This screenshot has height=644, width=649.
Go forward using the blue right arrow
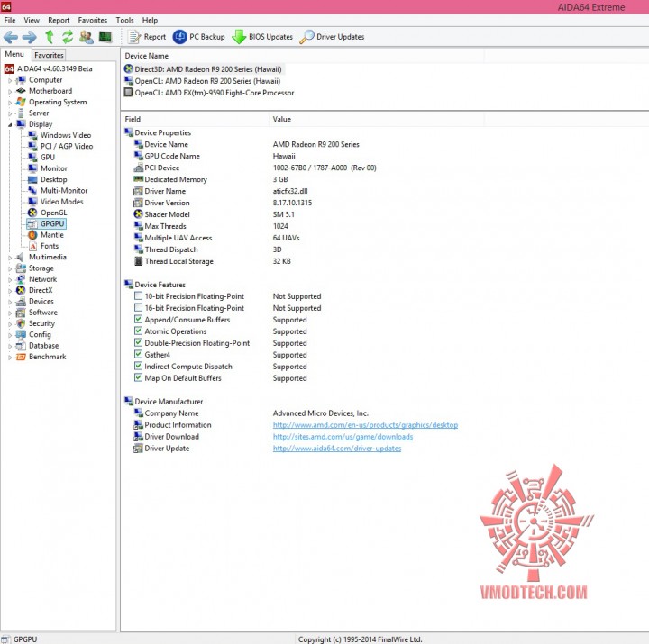point(29,37)
